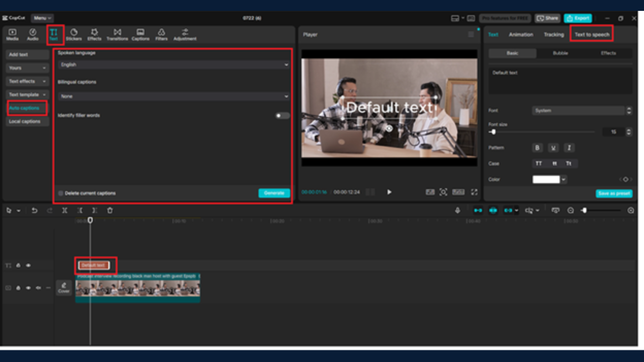
Task: Open the Captions panel
Action: tap(140, 35)
